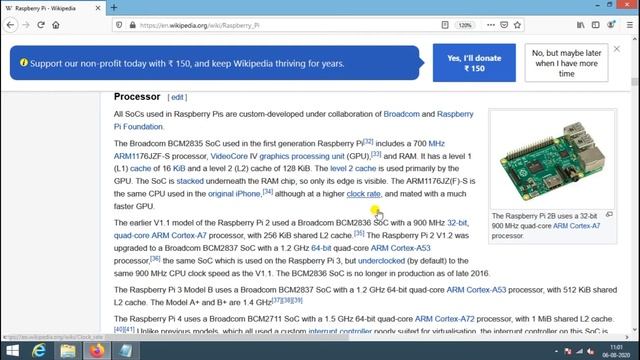Show hidden system tray icons
This screenshot has height=360, width=640.
pyautogui.click(x=556, y=351)
